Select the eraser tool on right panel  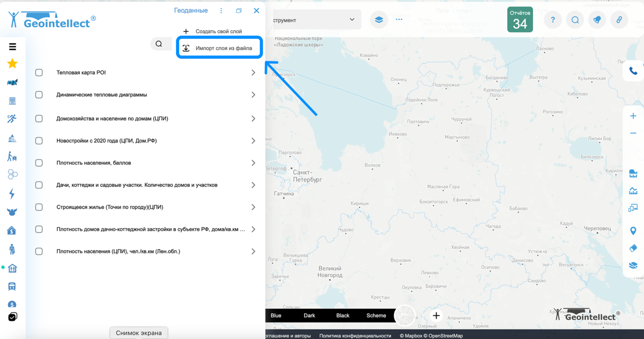point(633,248)
